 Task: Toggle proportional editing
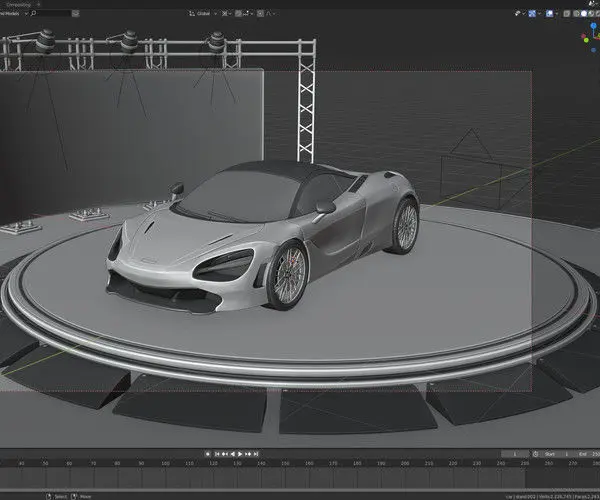[260, 13]
